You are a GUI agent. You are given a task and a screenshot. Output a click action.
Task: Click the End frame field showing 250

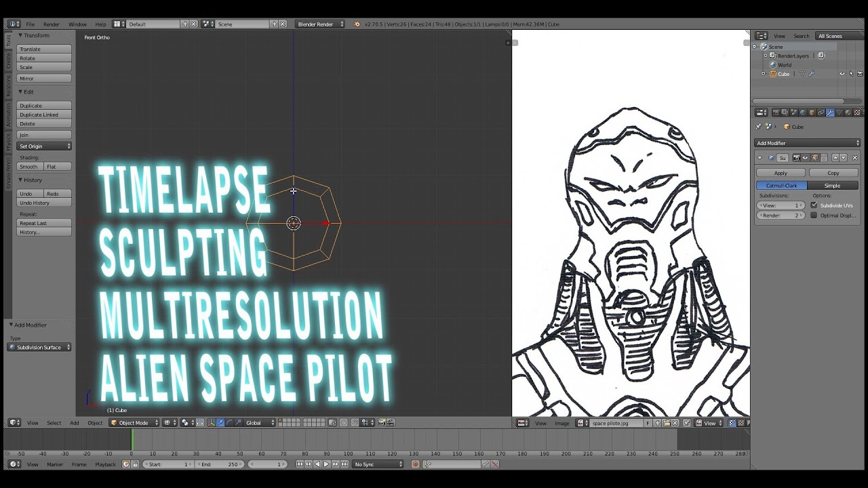220,464
